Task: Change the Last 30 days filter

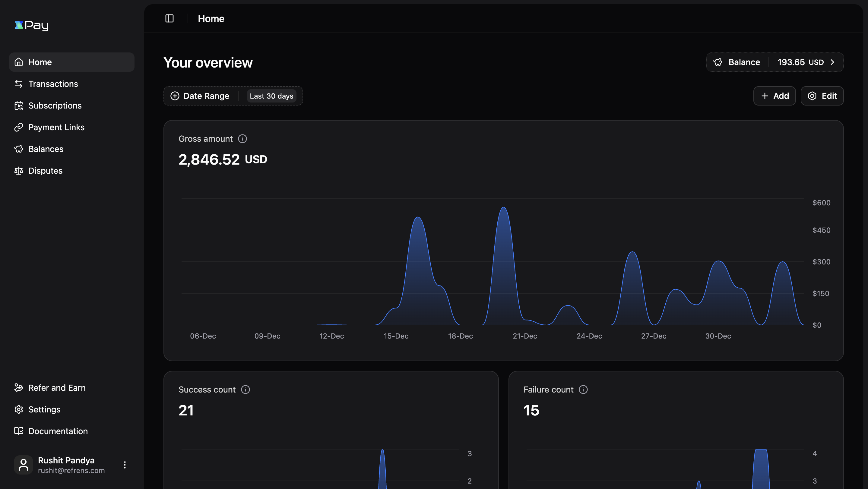Action: click(x=271, y=96)
